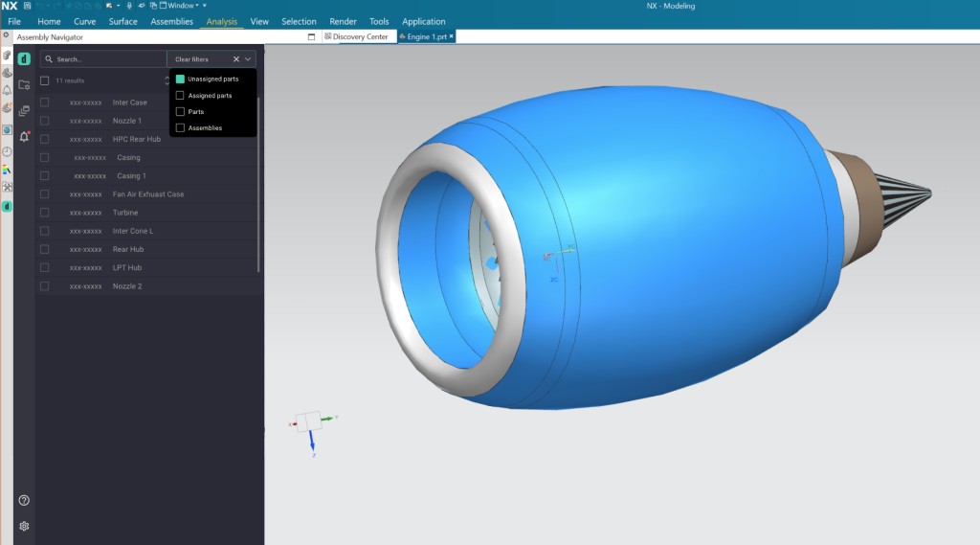
Task: Click the X to clear filters
Action: (x=236, y=59)
